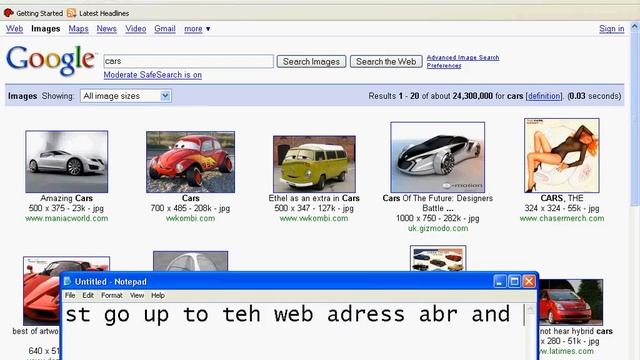Go to Google Maps link
The width and height of the screenshot is (640, 360).
coord(78,29)
